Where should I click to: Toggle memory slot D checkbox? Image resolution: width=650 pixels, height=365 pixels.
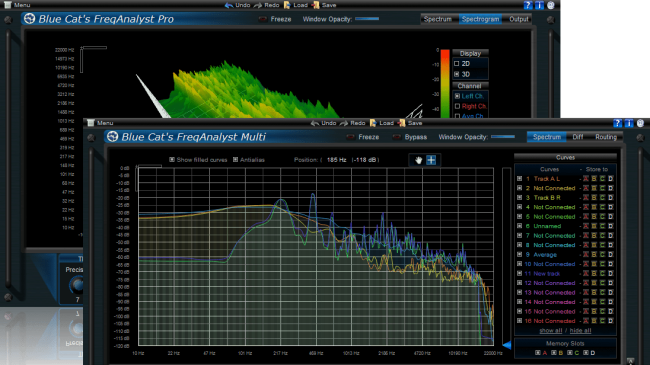click(x=586, y=353)
